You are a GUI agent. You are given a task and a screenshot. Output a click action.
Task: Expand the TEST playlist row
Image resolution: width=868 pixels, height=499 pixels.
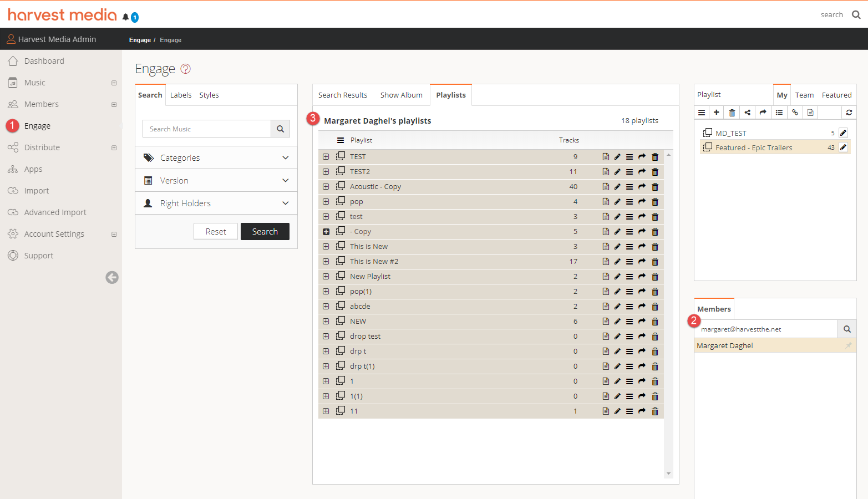326,157
